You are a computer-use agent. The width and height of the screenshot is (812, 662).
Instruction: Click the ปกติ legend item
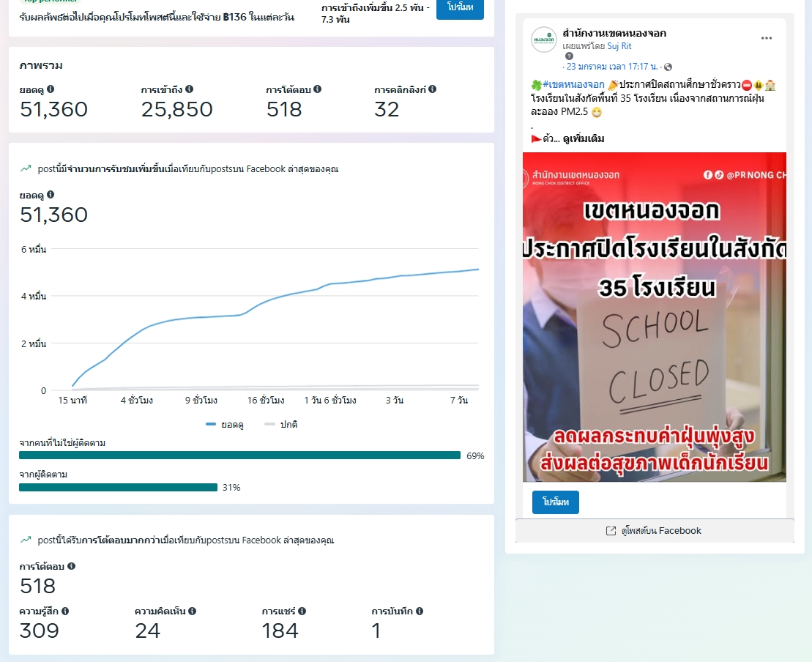pos(280,425)
